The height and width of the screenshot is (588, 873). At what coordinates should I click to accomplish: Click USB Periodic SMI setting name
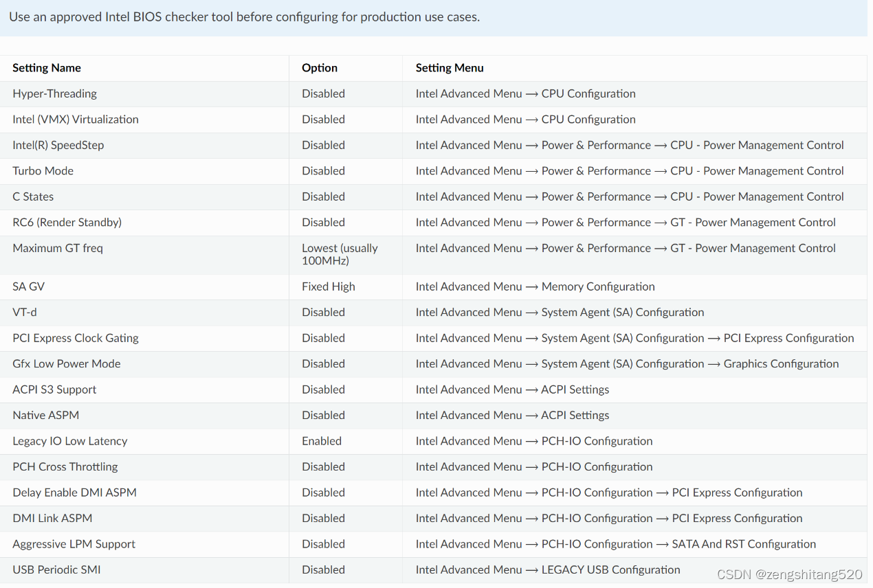(56, 570)
